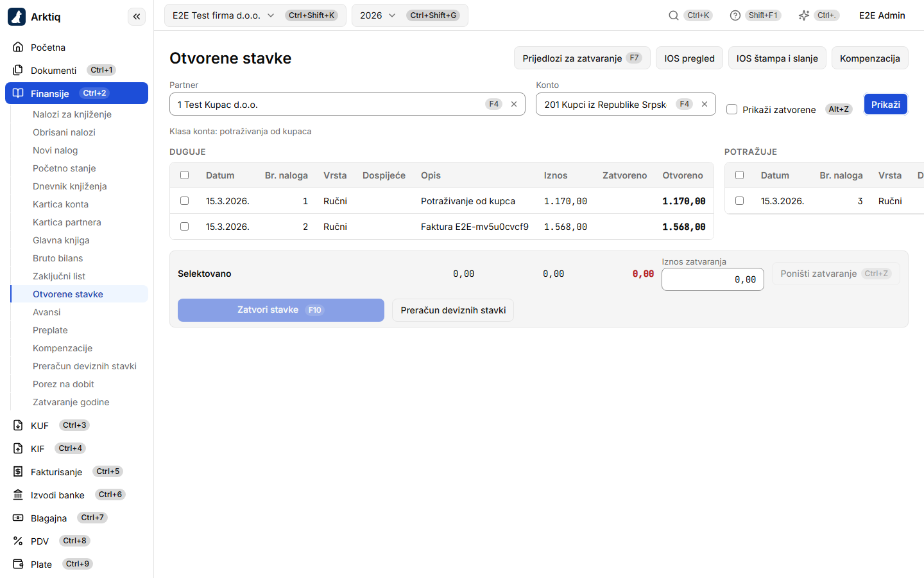Open the Partner lookup field

[347, 104]
